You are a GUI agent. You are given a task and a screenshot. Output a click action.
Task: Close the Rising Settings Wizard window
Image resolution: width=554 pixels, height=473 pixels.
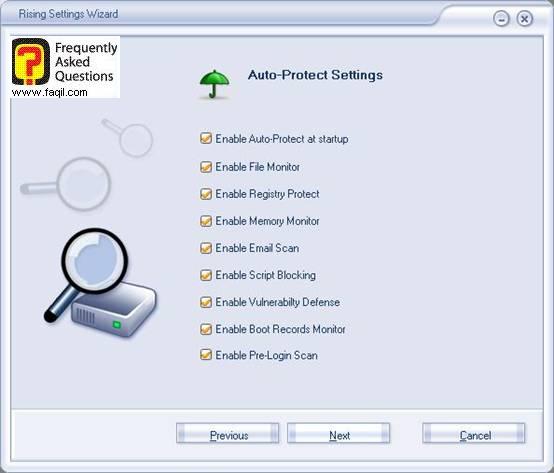[524, 18]
